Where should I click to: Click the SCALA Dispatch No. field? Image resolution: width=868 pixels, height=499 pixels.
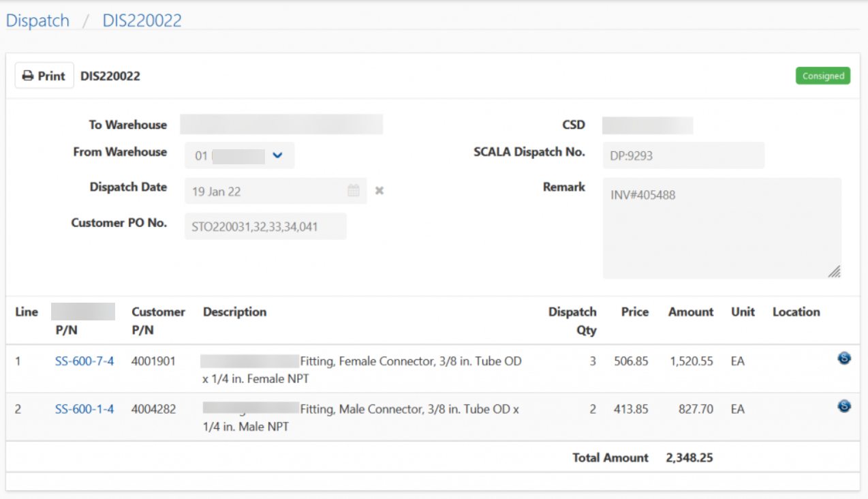pos(683,155)
